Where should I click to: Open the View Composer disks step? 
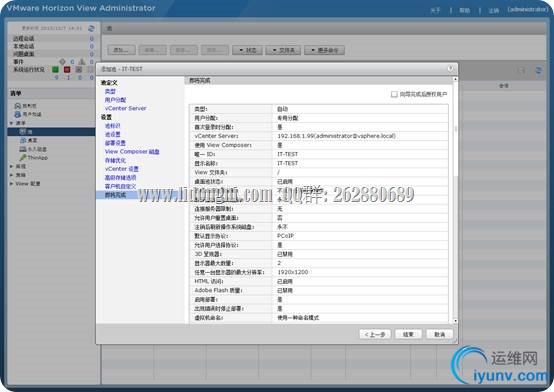coord(132,151)
